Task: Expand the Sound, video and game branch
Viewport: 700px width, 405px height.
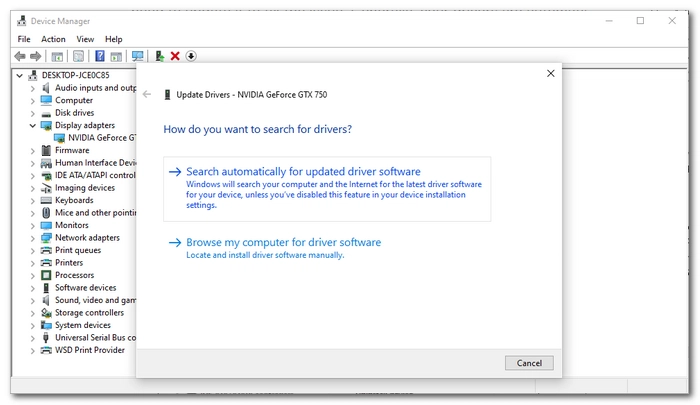Action: 32,301
